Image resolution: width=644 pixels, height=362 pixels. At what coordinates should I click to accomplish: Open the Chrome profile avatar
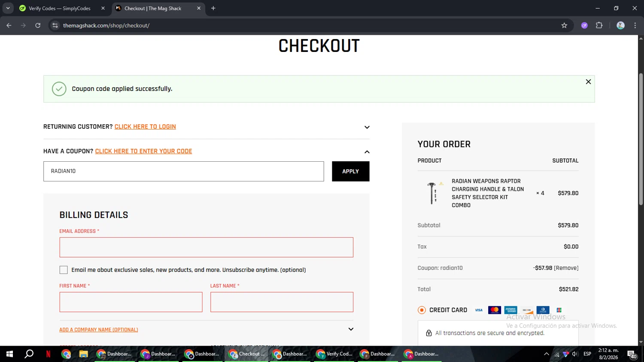(620, 25)
